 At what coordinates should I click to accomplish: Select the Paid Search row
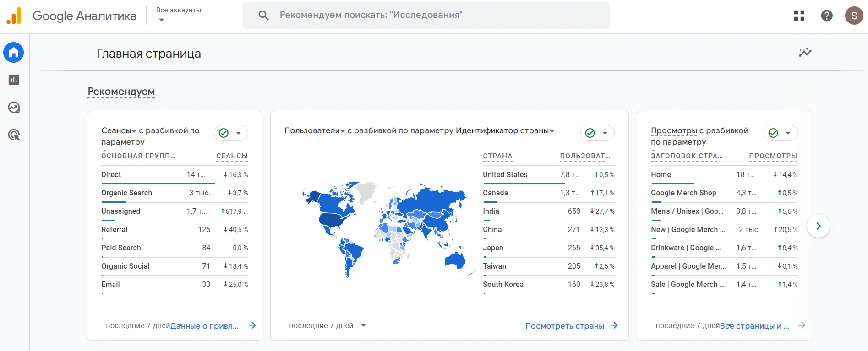coord(175,248)
